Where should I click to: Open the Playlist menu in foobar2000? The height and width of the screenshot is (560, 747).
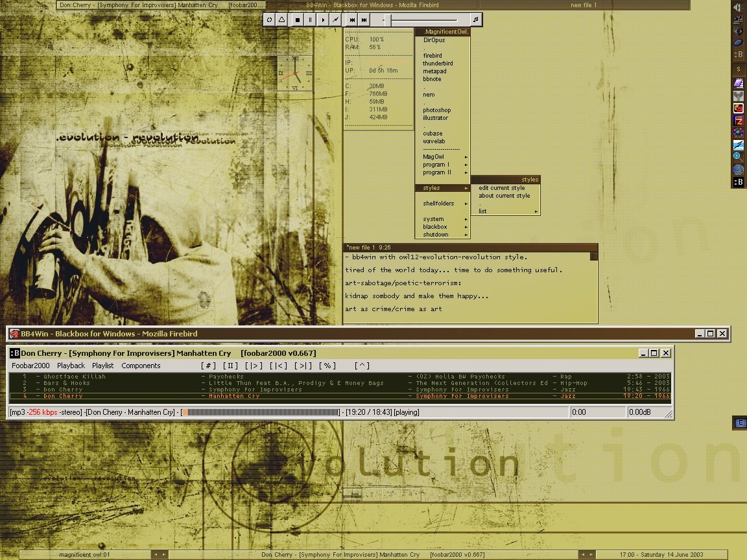click(103, 366)
